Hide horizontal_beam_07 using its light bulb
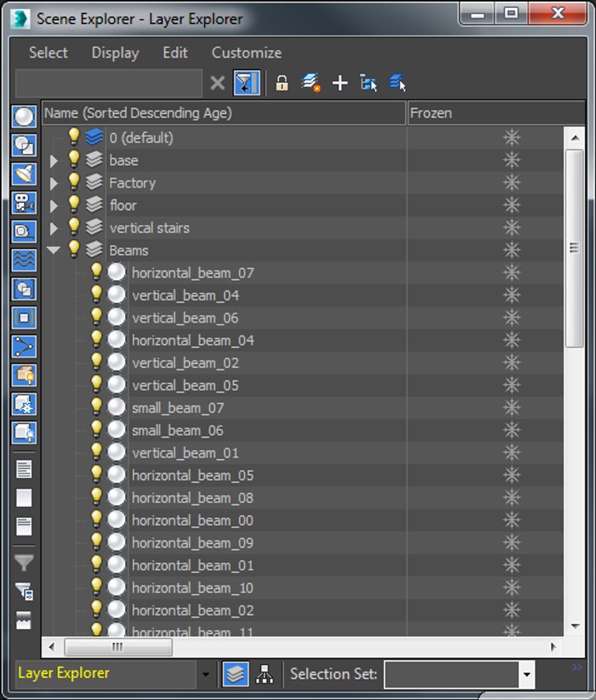 (97, 272)
